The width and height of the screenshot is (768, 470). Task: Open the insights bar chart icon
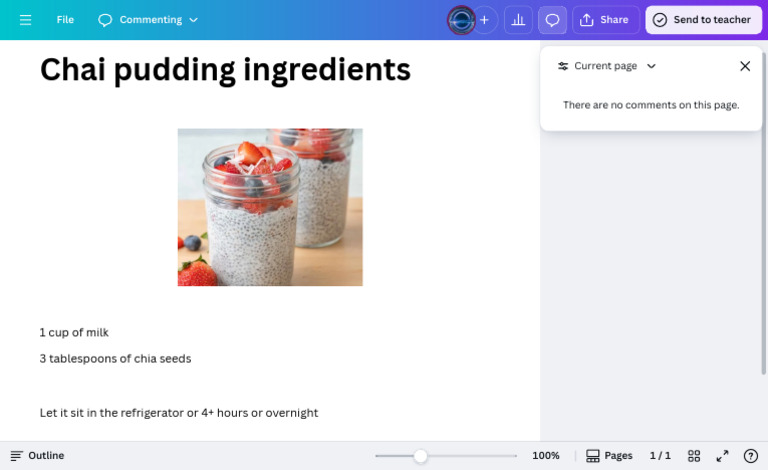coord(518,20)
